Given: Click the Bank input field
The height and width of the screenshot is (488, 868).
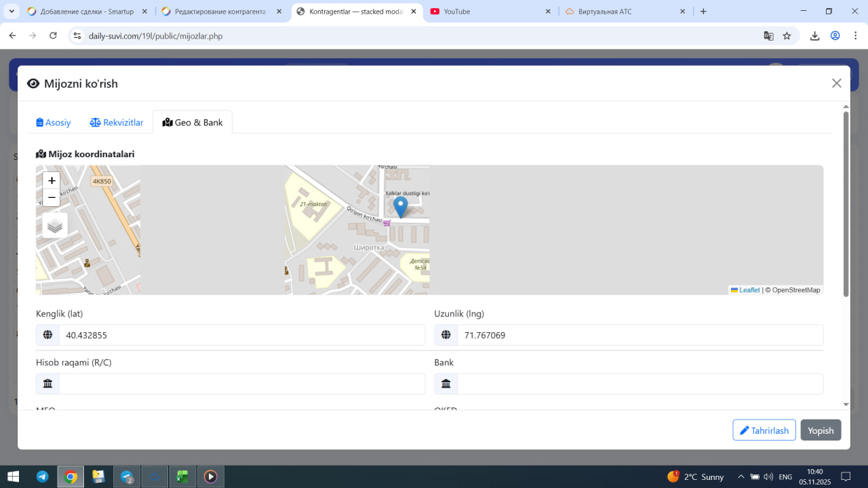Looking at the screenshot, I should click(x=640, y=384).
